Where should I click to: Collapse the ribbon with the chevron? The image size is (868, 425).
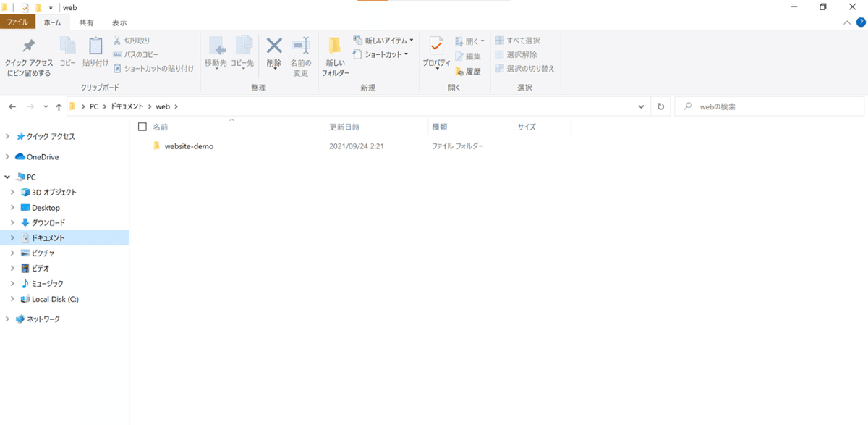(846, 22)
